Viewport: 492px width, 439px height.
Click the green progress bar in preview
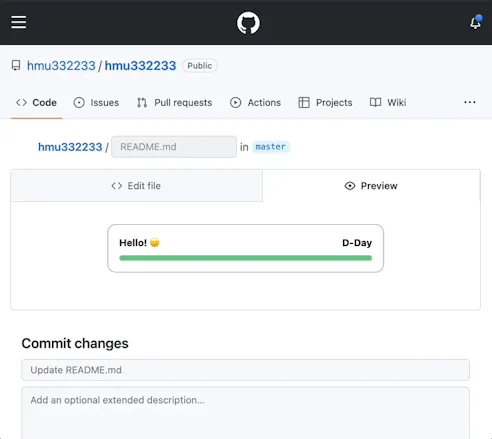246,258
